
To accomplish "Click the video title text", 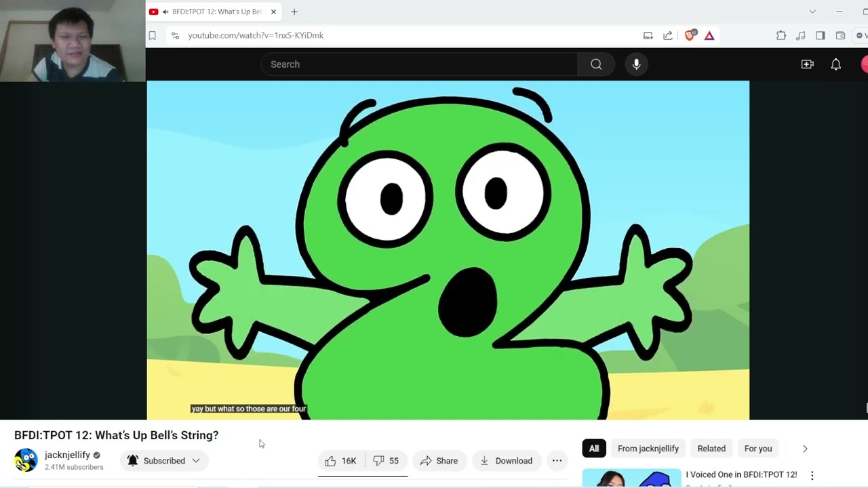I will coord(117,435).
